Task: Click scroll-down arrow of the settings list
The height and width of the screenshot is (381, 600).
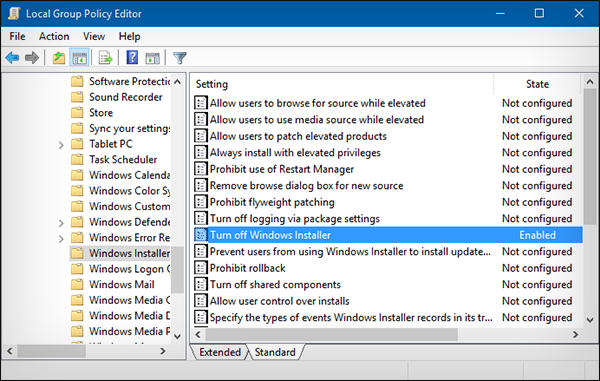Action: 590,319
